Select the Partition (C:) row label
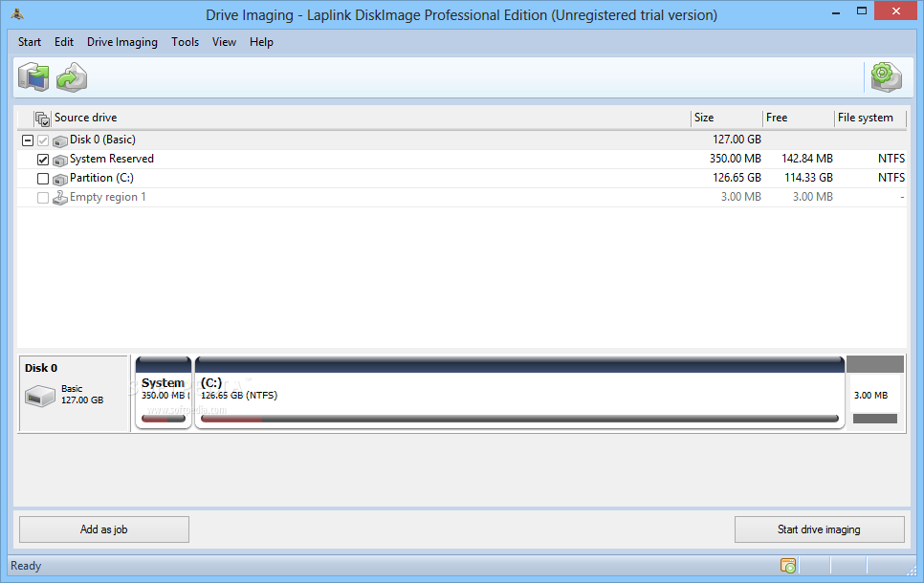This screenshot has width=924, height=583. (x=101, y=177)
